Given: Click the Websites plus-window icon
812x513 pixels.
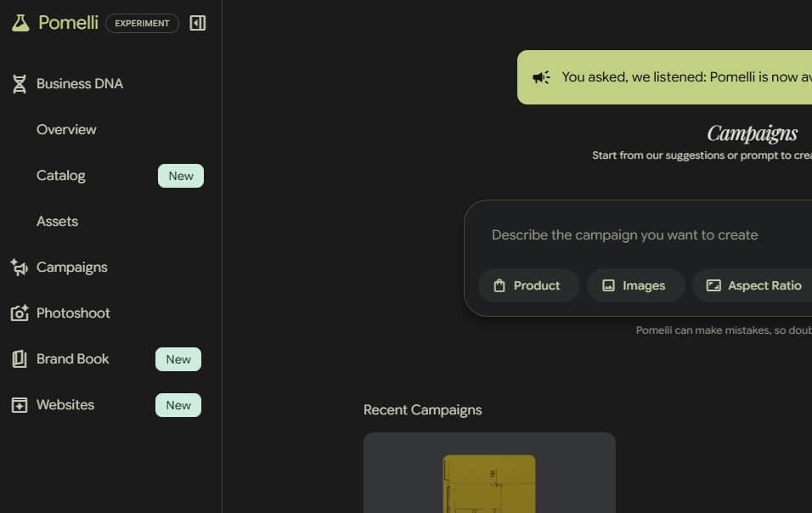Looking at the screenshot, I should (x=20, y=405).
